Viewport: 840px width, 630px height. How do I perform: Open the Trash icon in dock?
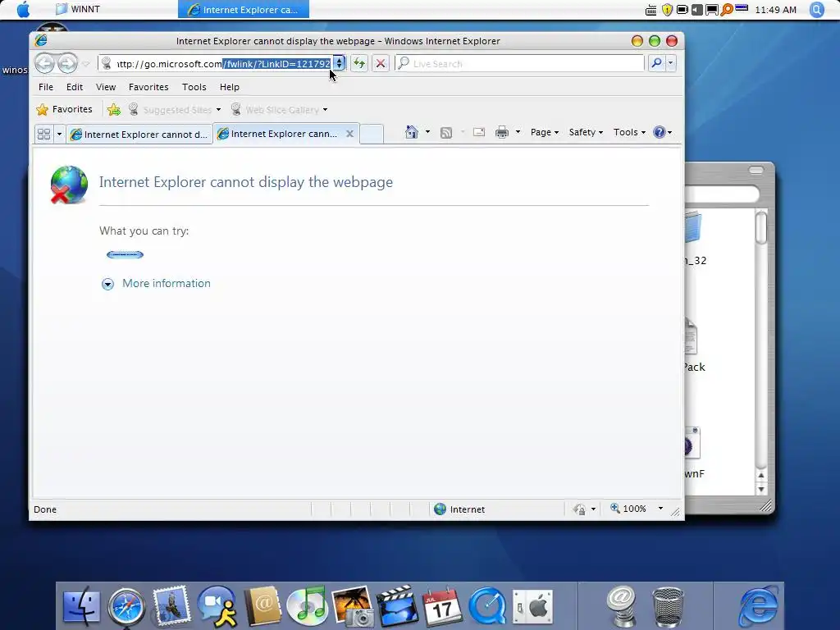click(668, 607)
